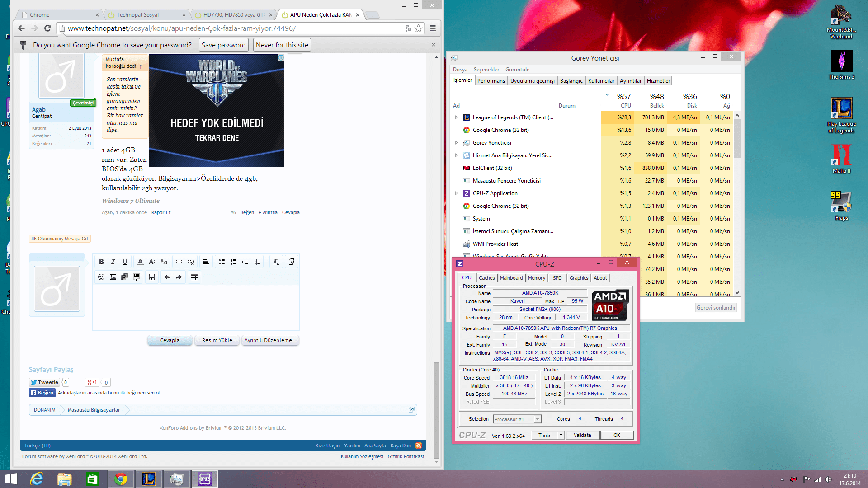Viewport: 868px width, 488px height.
Task: Expand the League of Legends Client process
Action: (x=456, y=117)
